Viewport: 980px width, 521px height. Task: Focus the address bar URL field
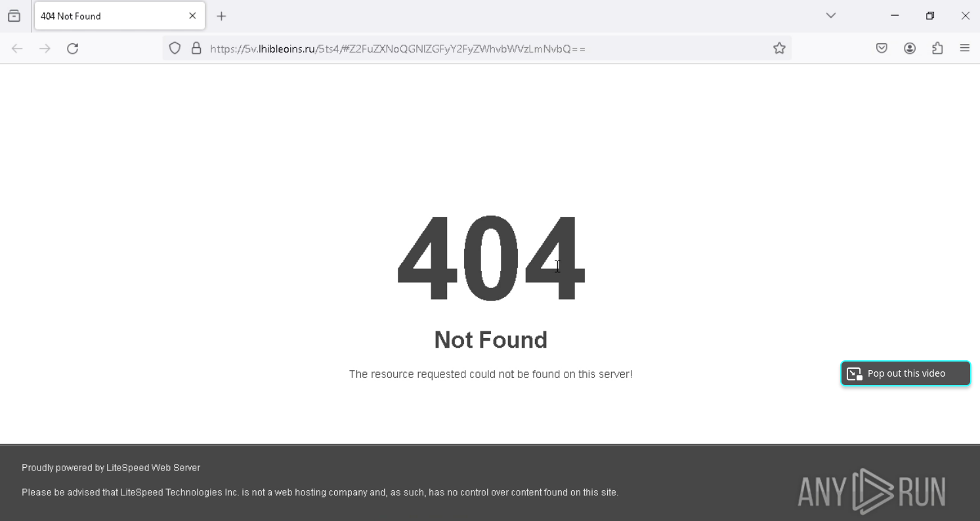click(486, 49)
